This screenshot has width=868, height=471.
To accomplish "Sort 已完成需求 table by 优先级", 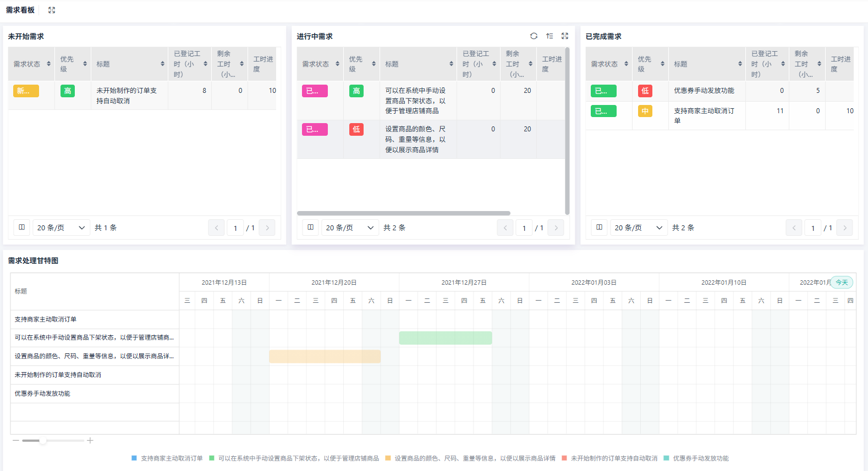I will [x=662, y=64].
